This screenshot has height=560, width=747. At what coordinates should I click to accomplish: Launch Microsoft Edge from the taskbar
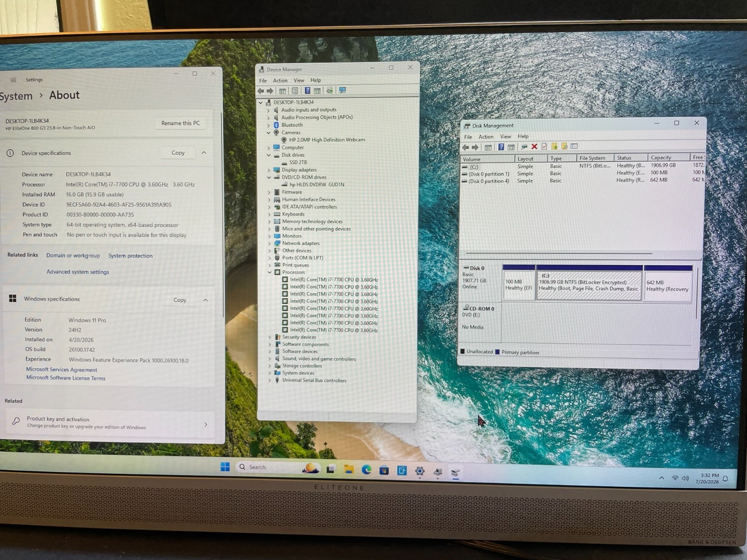point(366,469)
